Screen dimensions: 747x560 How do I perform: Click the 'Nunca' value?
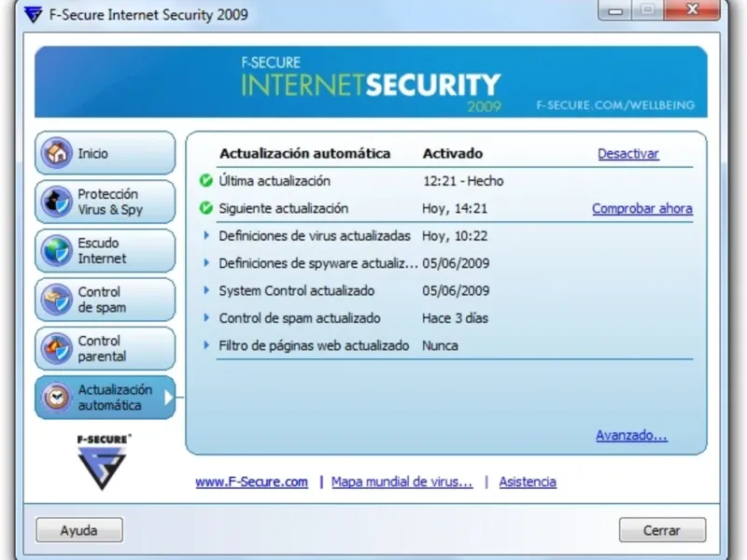(x=440, y=345)
